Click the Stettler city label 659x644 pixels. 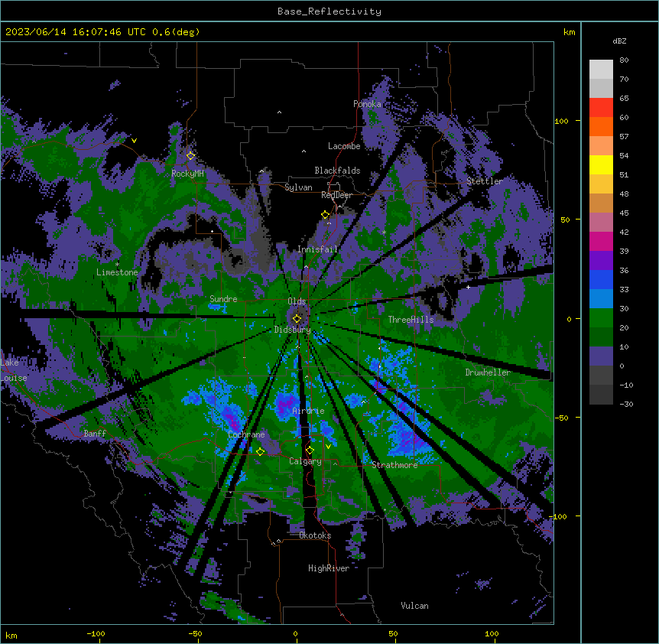coord(485,181)
